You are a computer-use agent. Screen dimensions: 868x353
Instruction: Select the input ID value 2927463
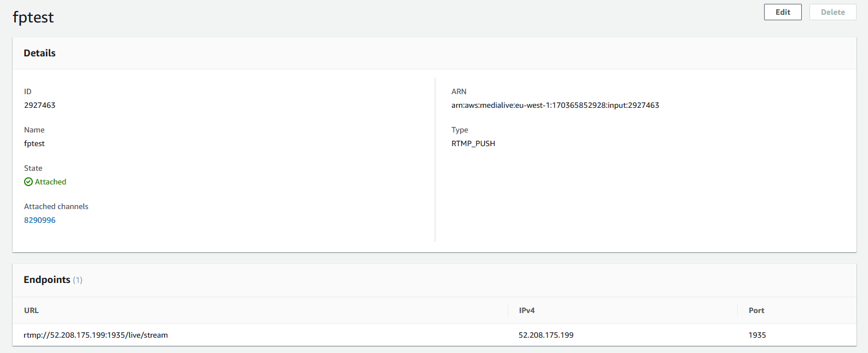click(40, 105)
